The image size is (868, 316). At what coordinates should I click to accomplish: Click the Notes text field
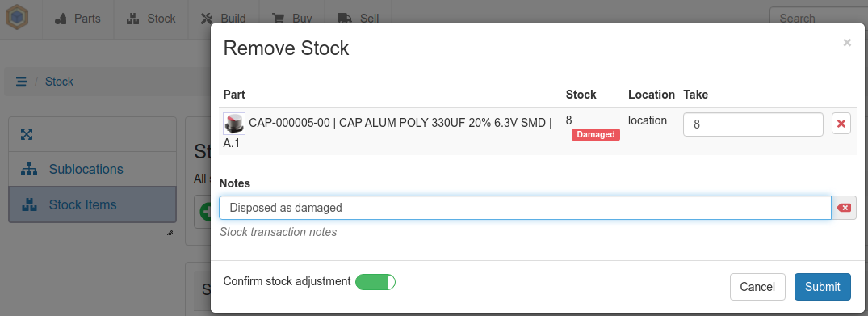[525, 208]
